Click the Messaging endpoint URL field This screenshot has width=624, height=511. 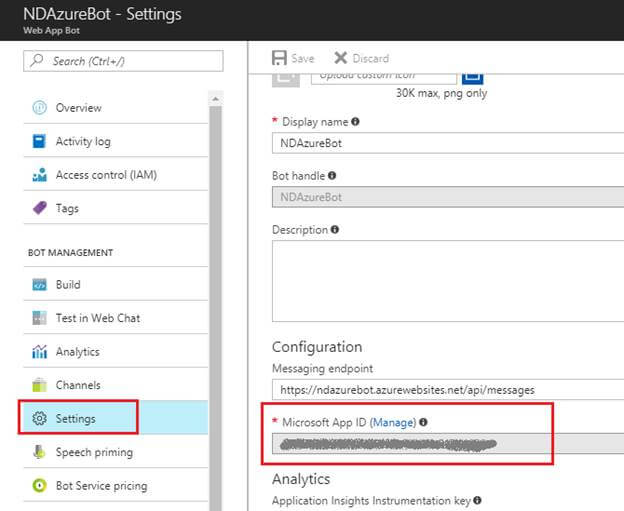448,389
